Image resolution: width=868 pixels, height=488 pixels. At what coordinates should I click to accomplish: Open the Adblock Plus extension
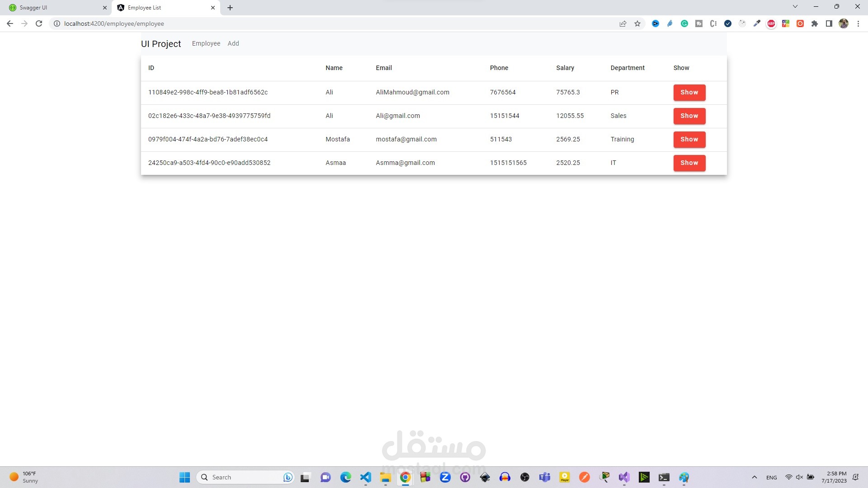tap(771, 23)
